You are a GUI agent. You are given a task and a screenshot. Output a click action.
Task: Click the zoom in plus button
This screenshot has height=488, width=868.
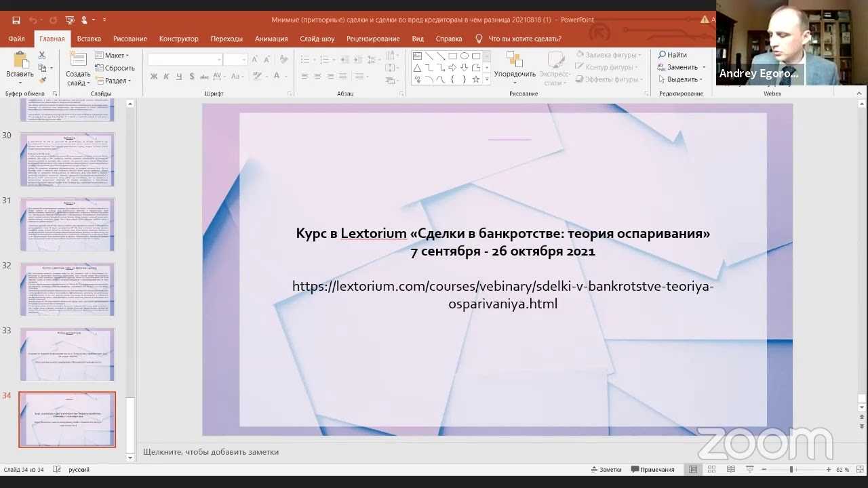click(829, 470)
